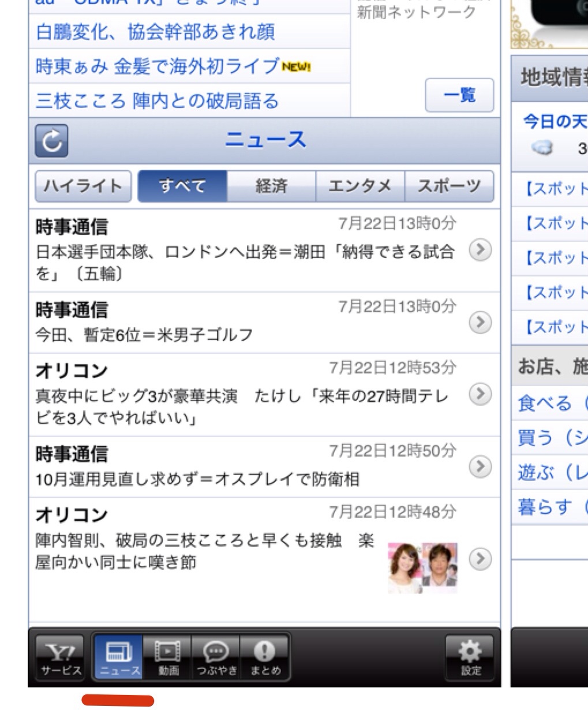
Task: Click オリコン source label dated 12時53分
Action: 72,371
